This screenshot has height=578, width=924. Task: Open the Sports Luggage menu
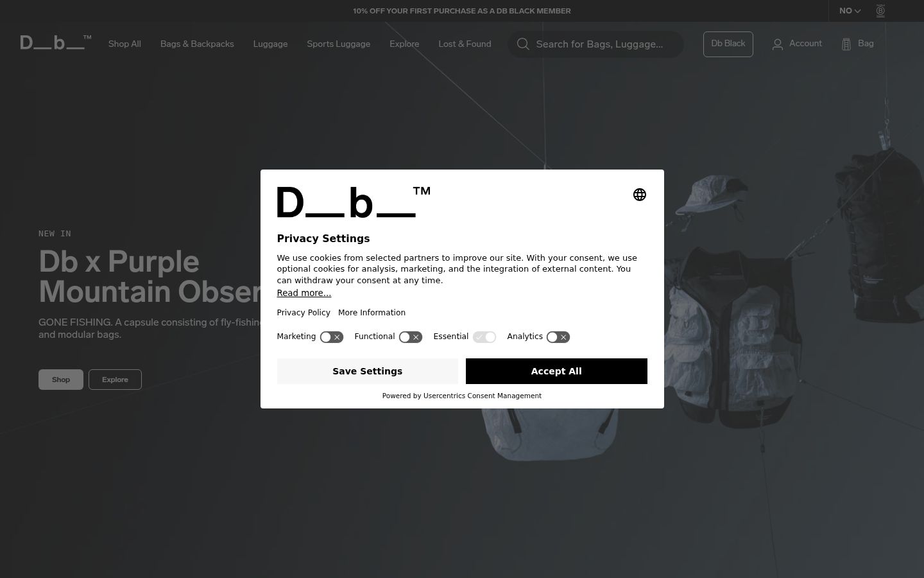pos(338,44)
